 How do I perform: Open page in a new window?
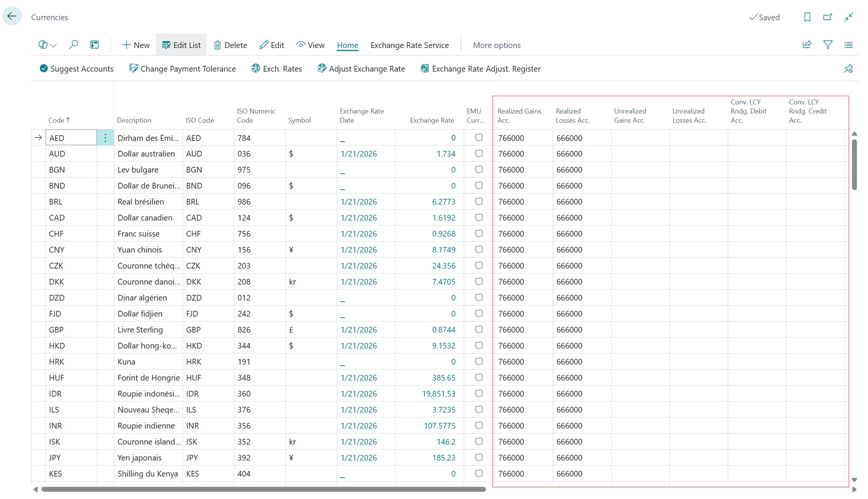(x=827, y=17)
